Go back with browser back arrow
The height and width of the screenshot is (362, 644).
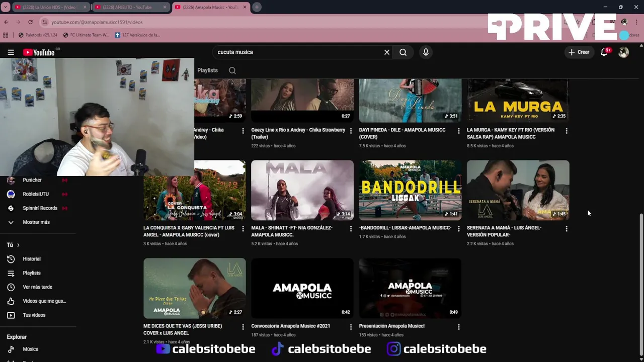tap(6, 22)
